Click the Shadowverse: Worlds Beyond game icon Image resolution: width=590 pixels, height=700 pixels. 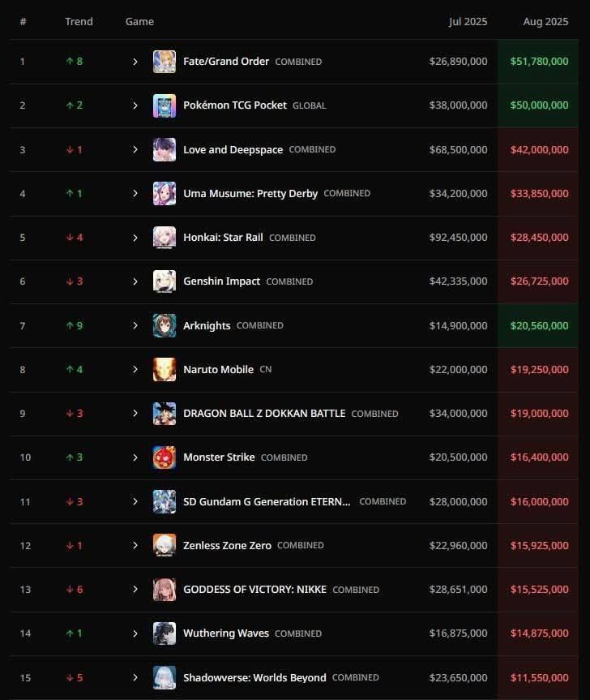coord(165,677)
